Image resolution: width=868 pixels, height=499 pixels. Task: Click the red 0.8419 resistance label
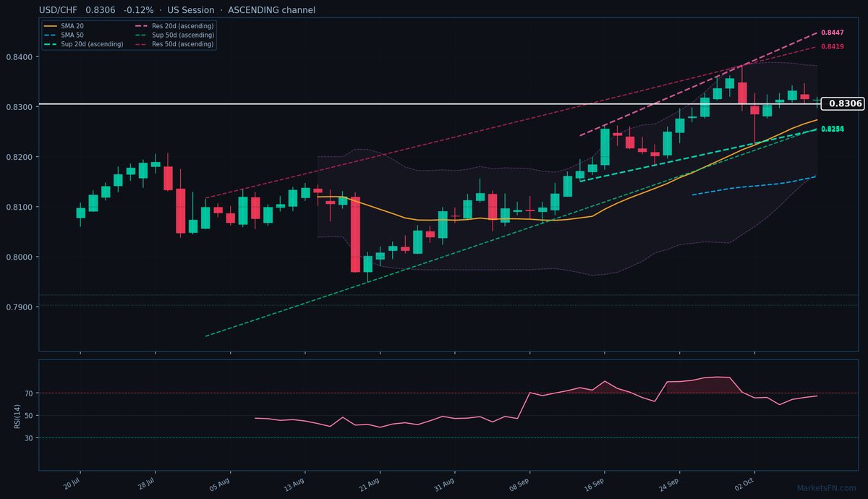(x=832, y=46)
